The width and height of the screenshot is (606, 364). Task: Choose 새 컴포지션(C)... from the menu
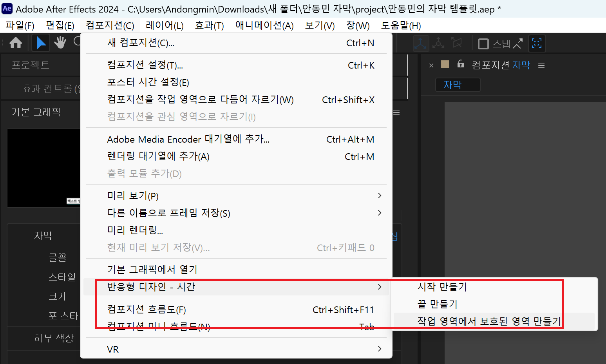coord(141,43)
